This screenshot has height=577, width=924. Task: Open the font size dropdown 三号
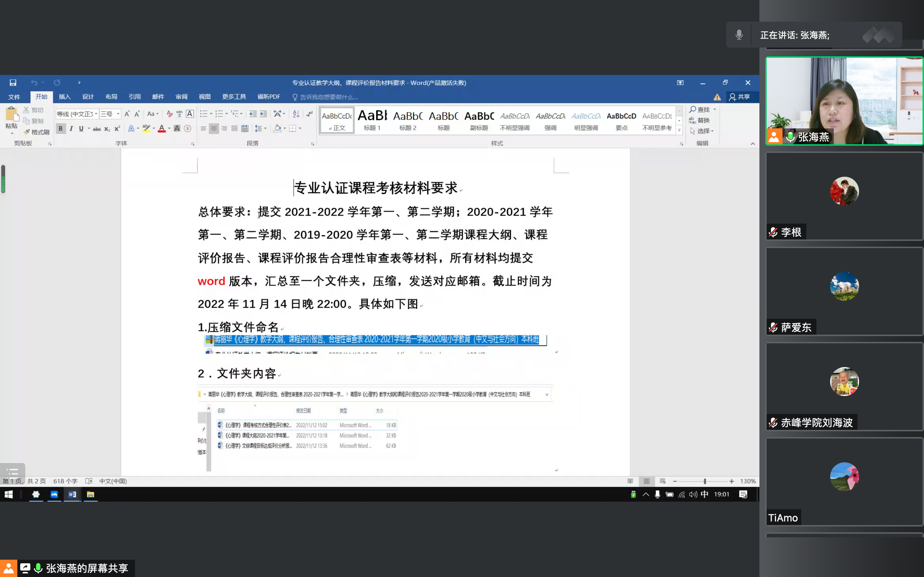tap(118, 114)
